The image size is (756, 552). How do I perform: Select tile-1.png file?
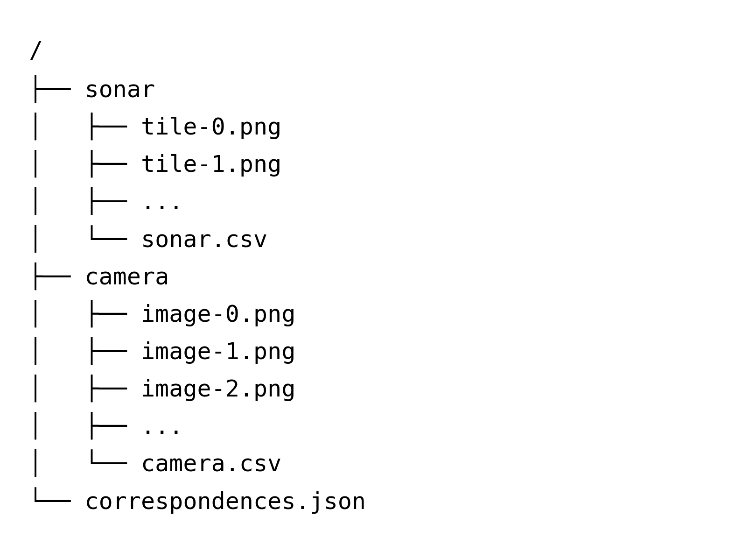[x=211, y=164]
